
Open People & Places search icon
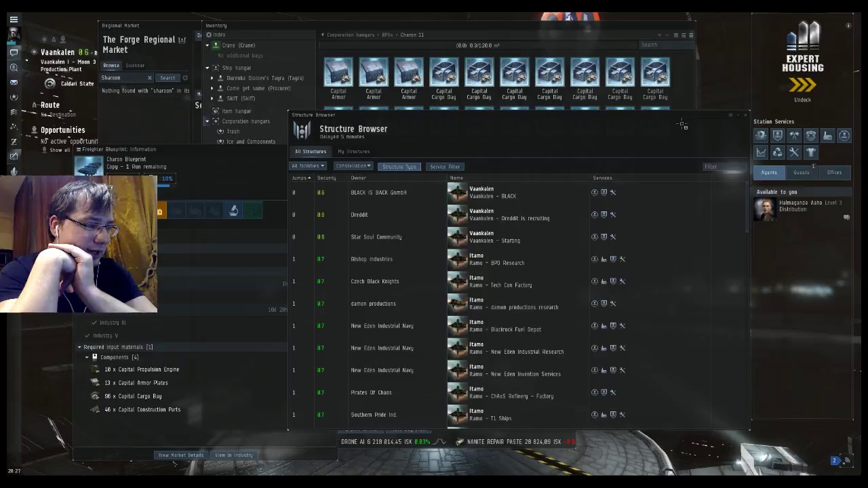[14, 68]
